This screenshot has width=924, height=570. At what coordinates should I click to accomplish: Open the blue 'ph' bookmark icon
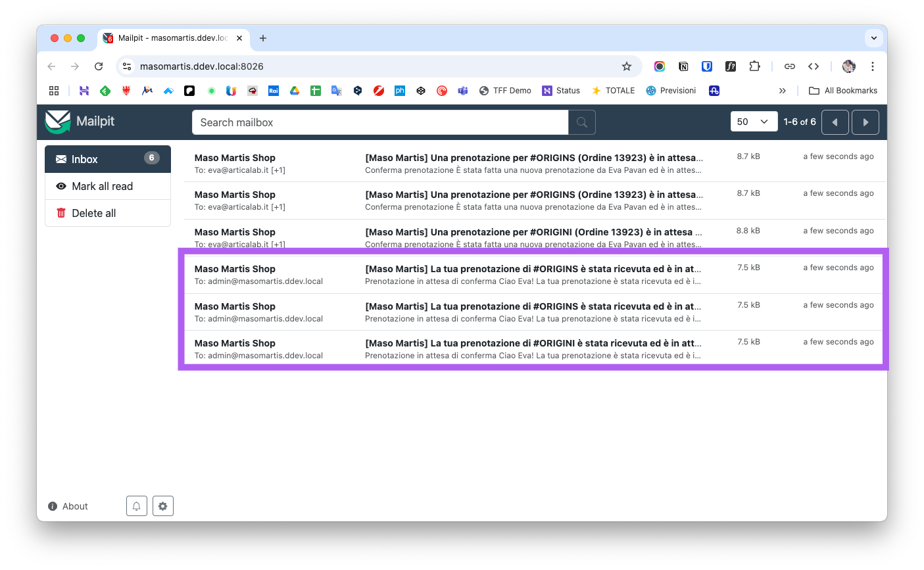click(x=400, y=91)
